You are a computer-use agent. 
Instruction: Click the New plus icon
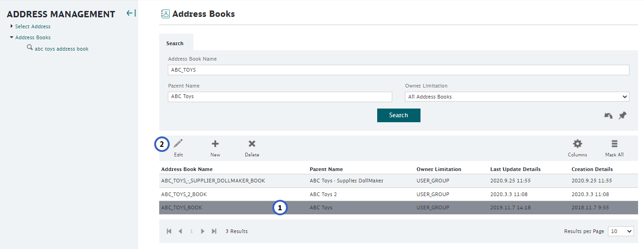[x=215, y=144]
